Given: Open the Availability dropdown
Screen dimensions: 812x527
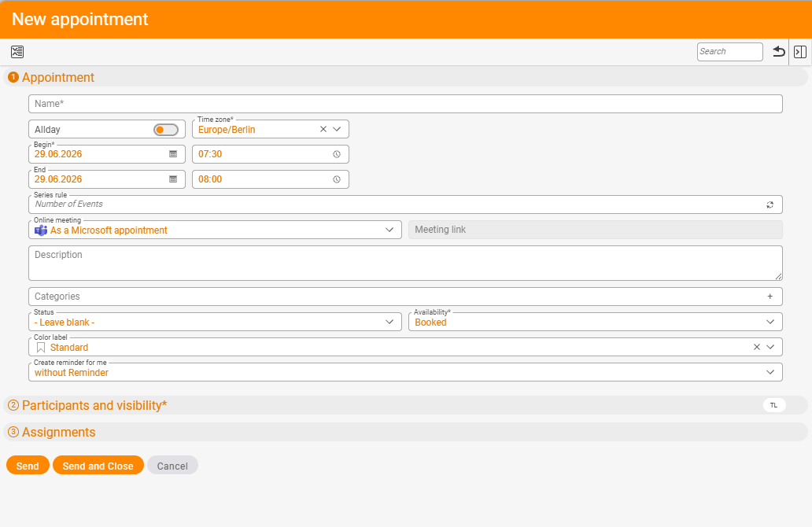Looking at the screenshot, I should click(x=770, y=322).
